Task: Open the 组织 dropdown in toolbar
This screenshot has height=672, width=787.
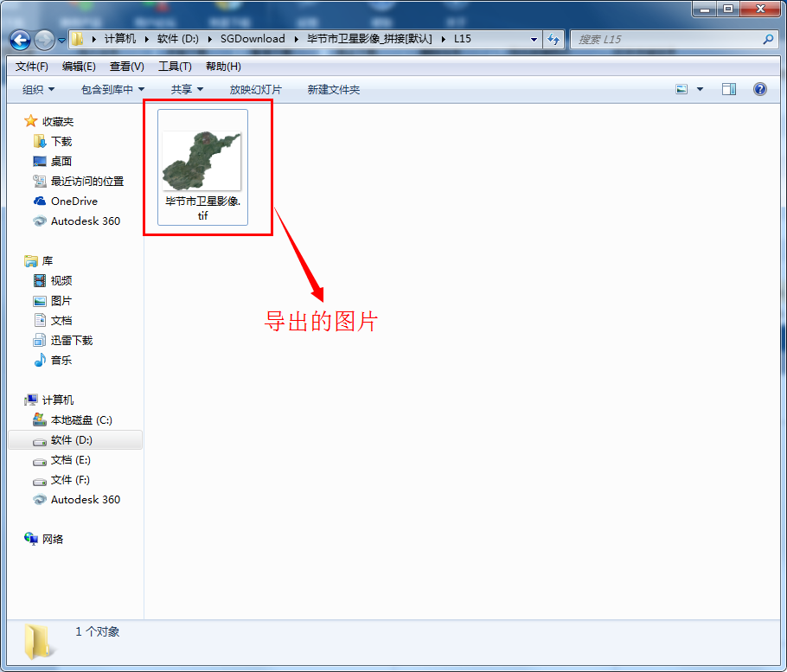Action: (38, 89)
